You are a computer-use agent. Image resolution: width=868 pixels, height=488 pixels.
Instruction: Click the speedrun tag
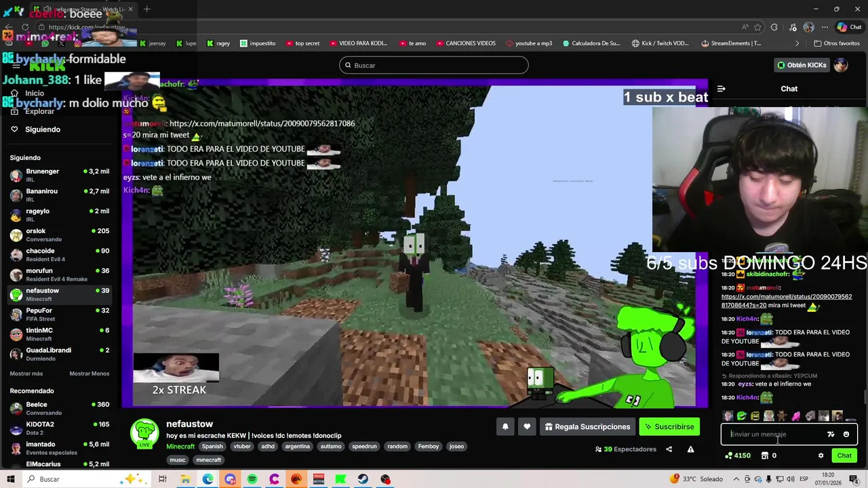click(x=364, y=447)
